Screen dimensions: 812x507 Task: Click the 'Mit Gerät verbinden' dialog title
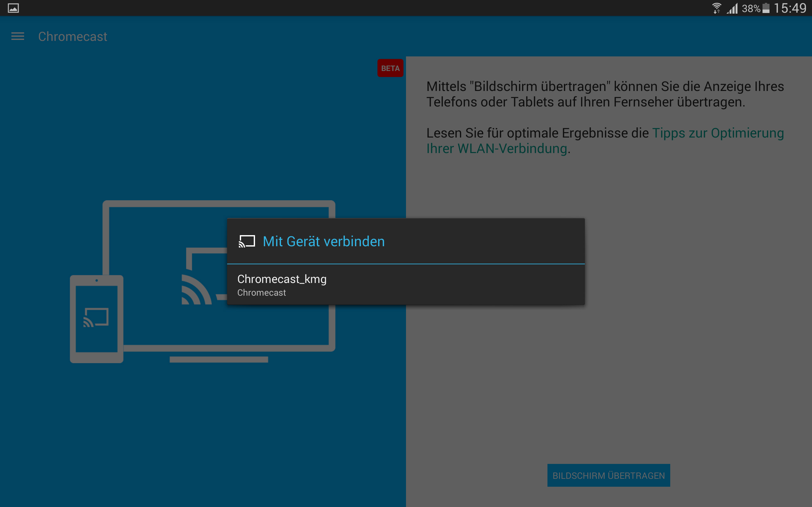point(324,241)
